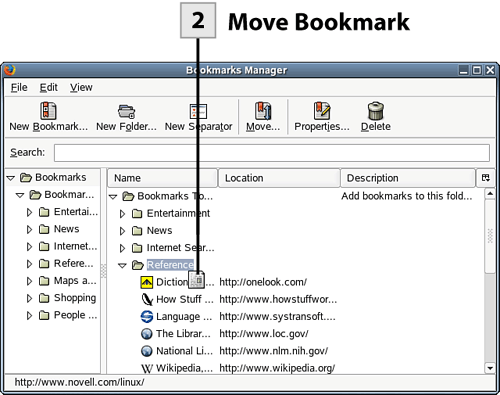Click the Entertainment folder icon in the list
Image resolution: width=500 pixels, height=395 pixels.
point(137,213)
